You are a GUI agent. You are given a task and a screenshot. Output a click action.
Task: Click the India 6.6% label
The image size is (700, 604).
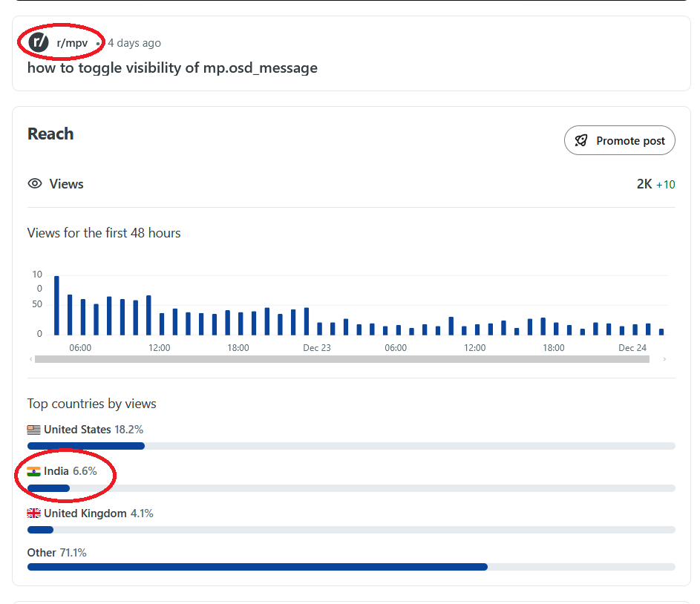pos(70,471)
